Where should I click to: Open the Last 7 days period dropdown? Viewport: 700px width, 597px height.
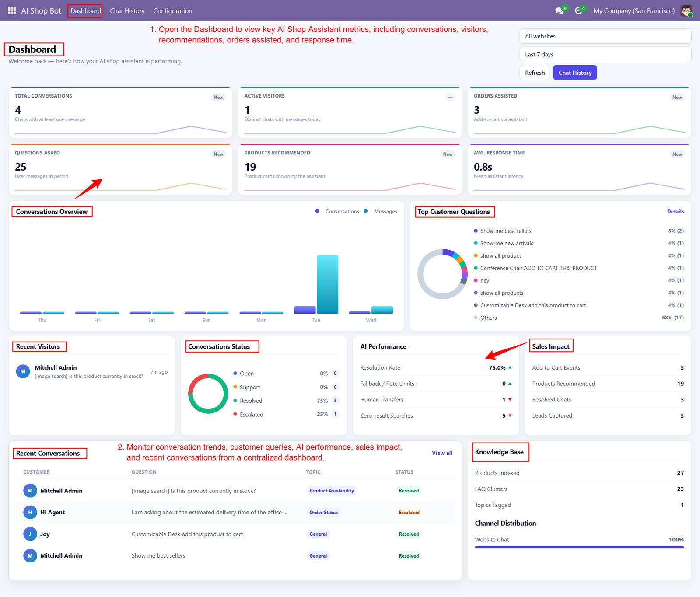point(605,55)
